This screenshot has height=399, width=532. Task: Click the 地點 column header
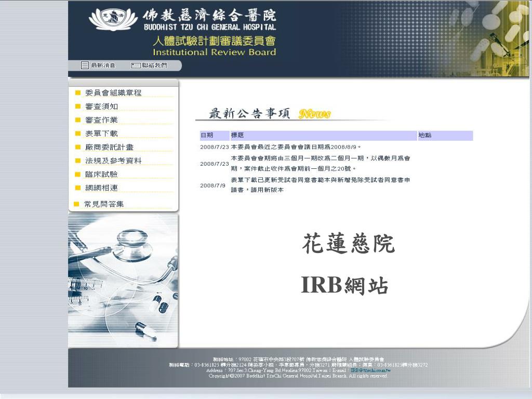(x=445, y=136)
